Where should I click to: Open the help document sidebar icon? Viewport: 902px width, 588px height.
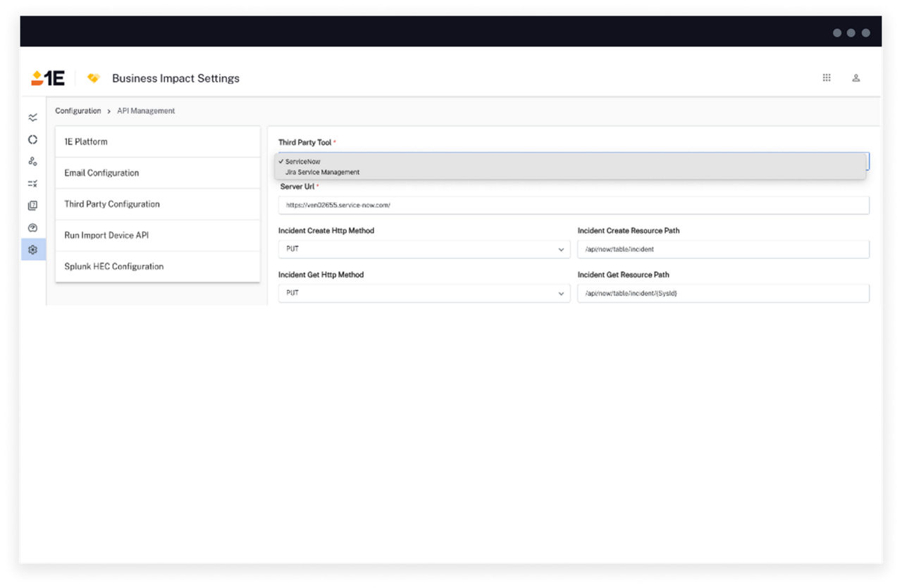(x=32, y=206)
